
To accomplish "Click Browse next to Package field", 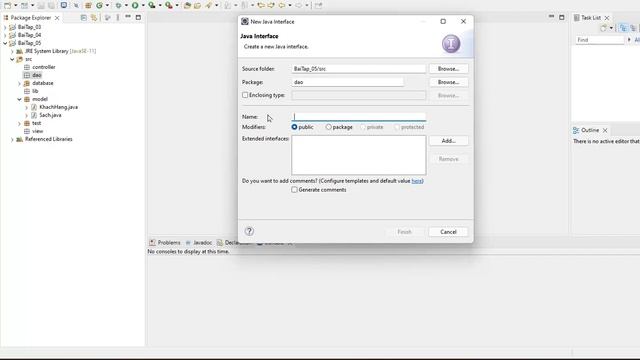I will tap(448, 82).
